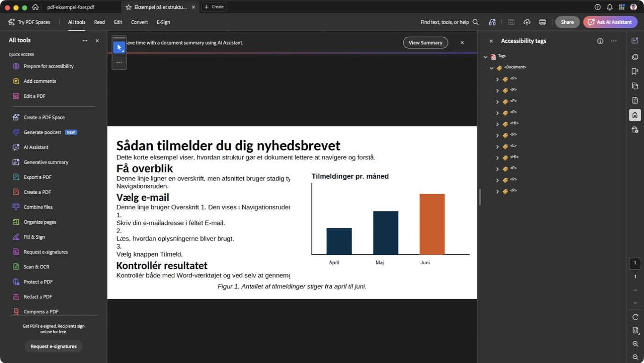
Task: Zoom in using magnifier plus icon
Action: pos(636,344)
